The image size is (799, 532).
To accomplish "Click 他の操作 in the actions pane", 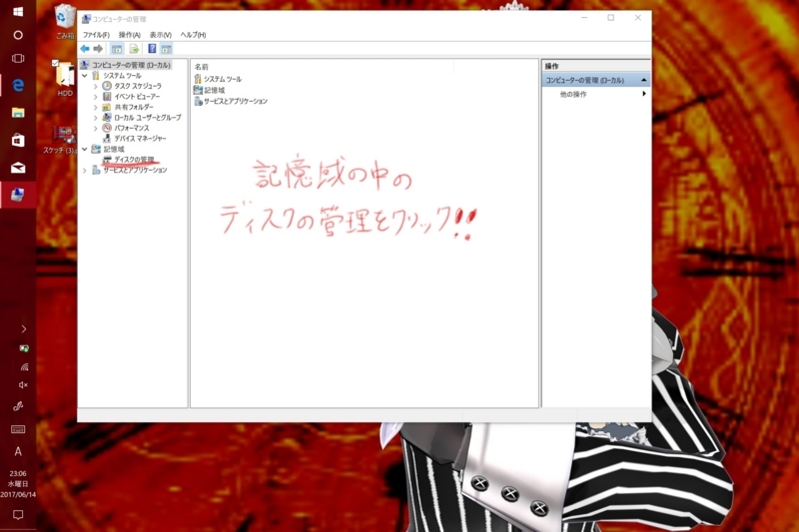I will (572, 94).
